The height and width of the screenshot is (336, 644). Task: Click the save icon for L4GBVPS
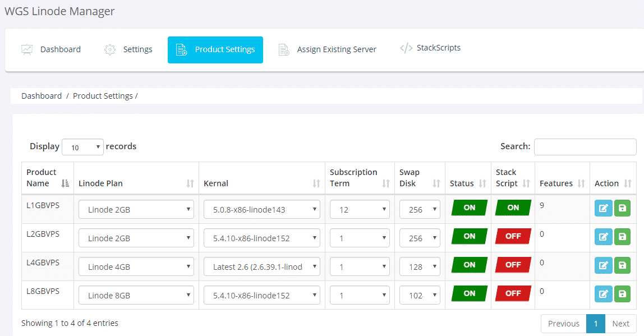(x=622, y=265)
